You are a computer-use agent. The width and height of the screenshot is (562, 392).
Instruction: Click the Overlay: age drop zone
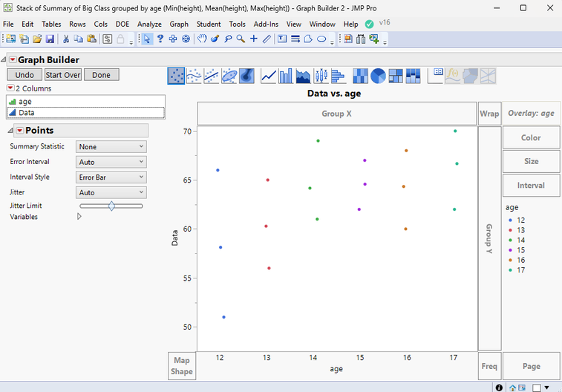click(x=531, y=114)
